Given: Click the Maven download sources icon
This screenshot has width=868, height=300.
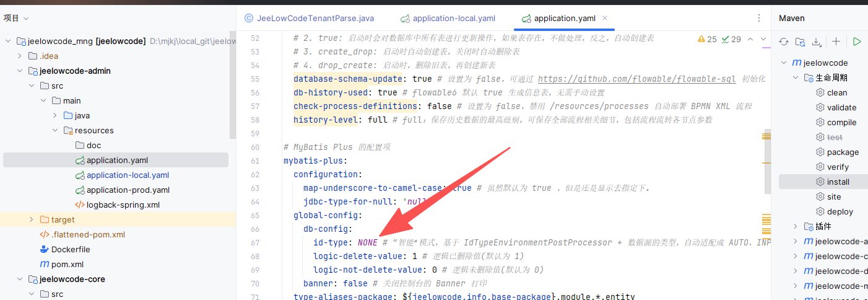Looking at the screenshot, I should [817, 42].
